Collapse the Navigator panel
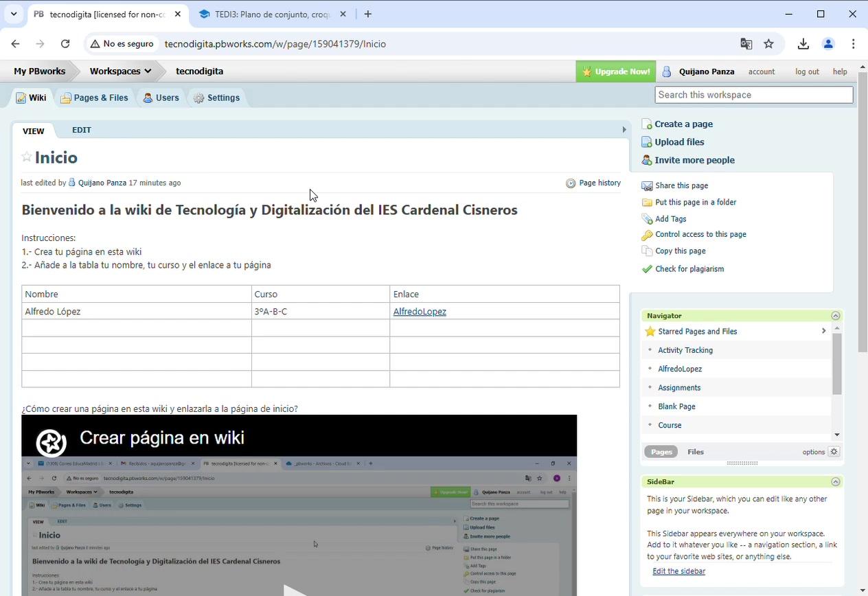Image resolution: width=868 pixels, height=596 pixels. pyautogui.click(x=836, y=316)
